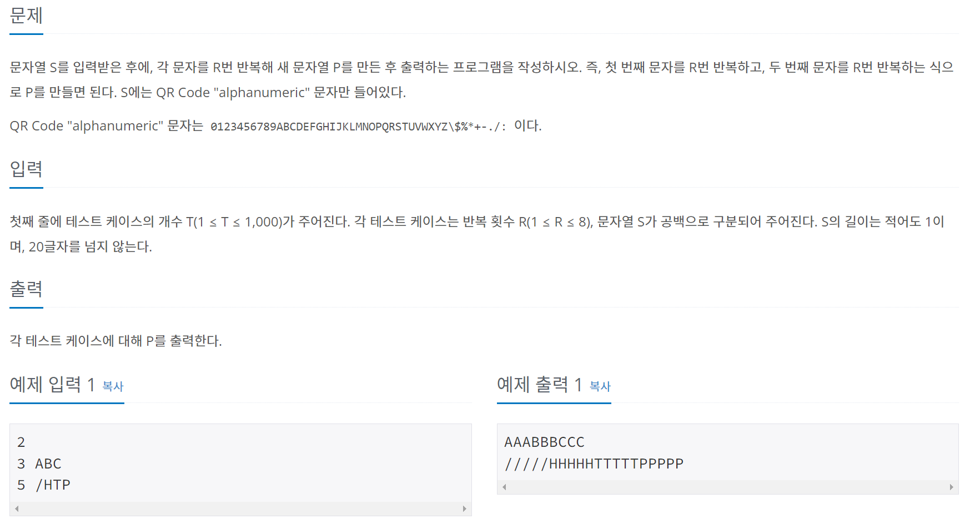Click the '3 ABC' line in sample input
Image resolution: width=980 pixels, height=529 pixels.
click(39, 463)
